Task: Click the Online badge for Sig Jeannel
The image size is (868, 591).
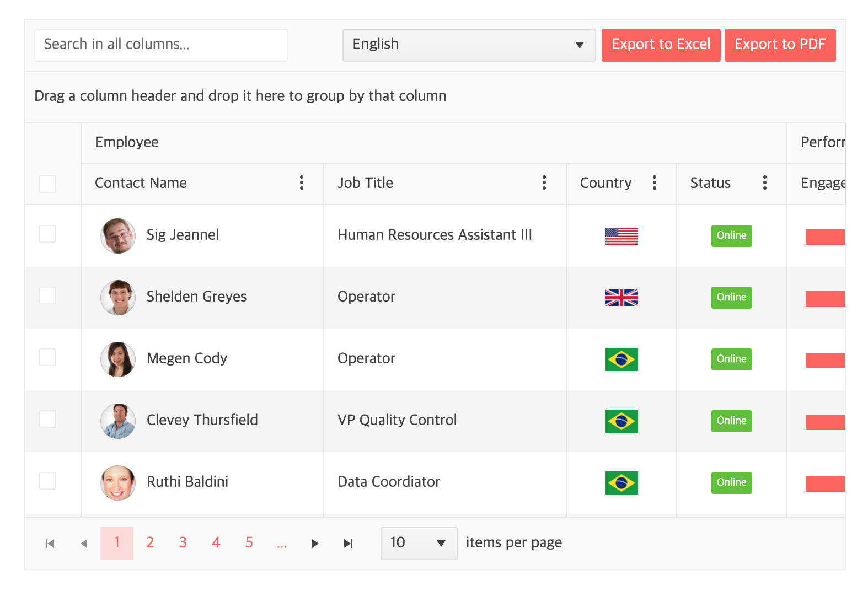Action: [x=732, y=236]
